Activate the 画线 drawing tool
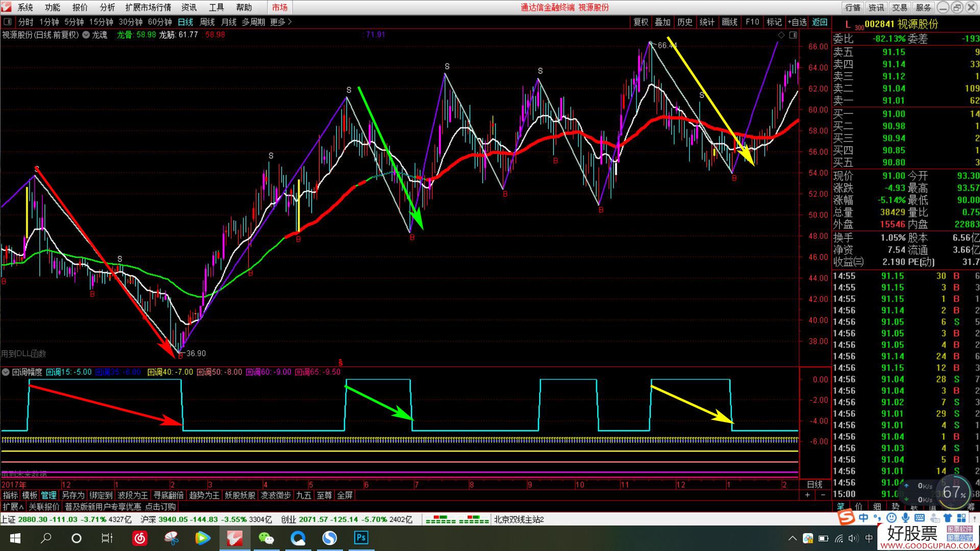Viewport: 980px width, 551px height. tap(729, 22)
